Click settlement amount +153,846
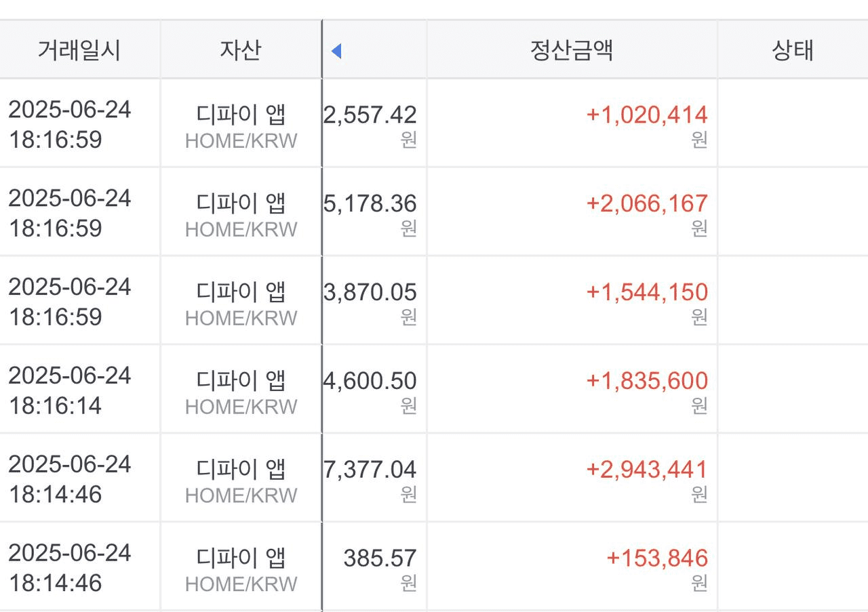The height and width of the screenshot is (612, 868). [x=657, y=558]
